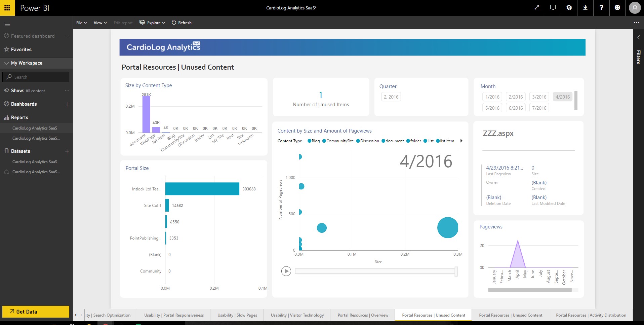Switch to Portal Resources | Overview tab

[x=363, y=315]
